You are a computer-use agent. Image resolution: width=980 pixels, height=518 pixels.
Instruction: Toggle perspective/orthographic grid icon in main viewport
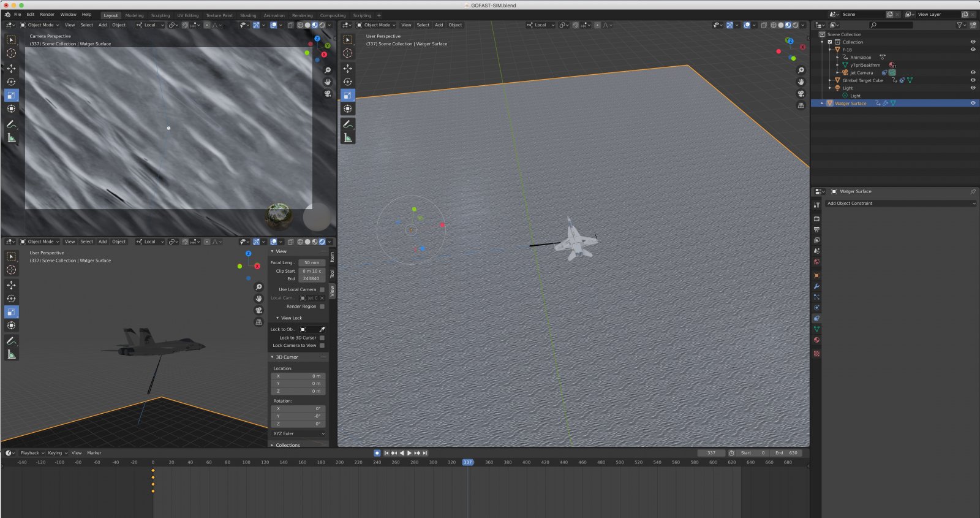801,105
